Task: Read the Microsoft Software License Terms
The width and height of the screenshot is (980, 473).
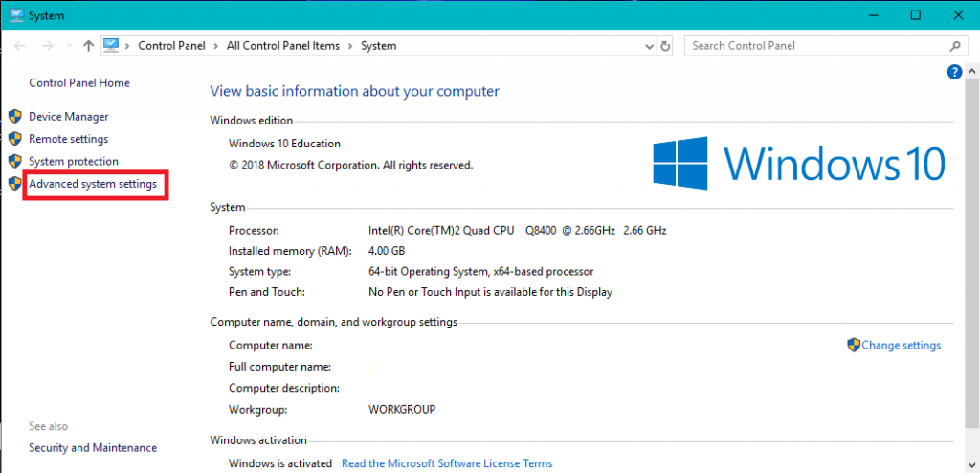Action: coord(448,463)
